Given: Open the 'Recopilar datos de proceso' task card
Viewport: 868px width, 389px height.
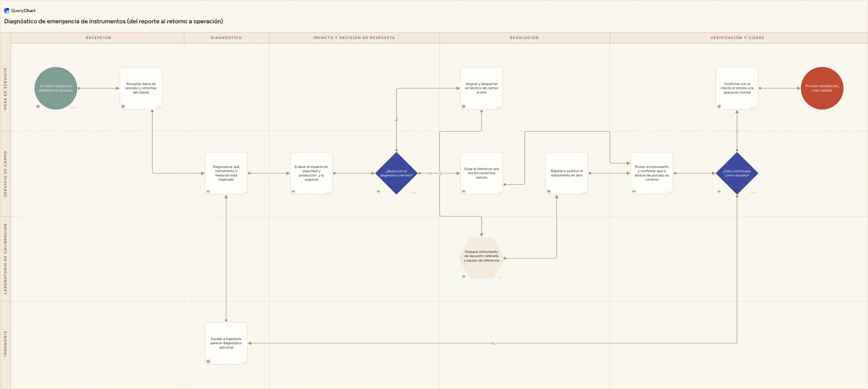Looking at the screenshot, I should tap(141, 88).
